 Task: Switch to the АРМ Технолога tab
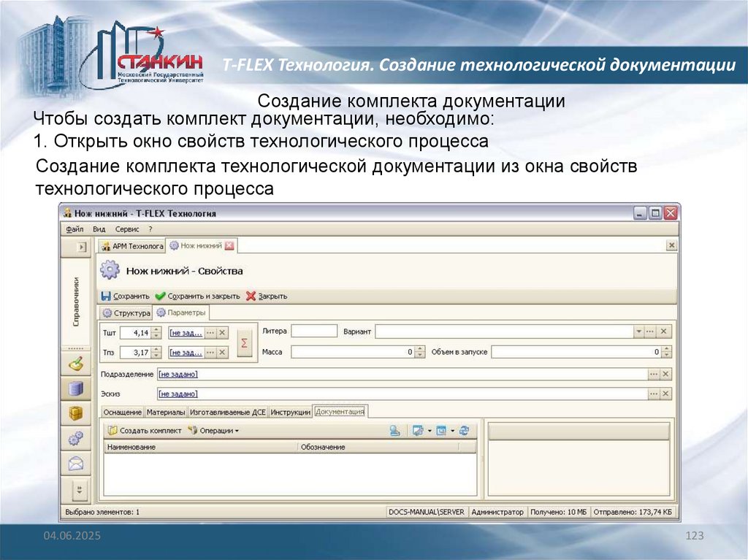tap(131, 246)
